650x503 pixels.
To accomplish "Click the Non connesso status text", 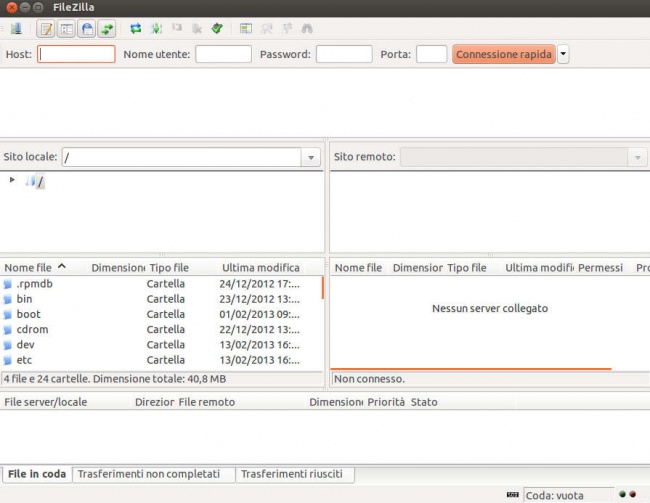I will (369, 379).
